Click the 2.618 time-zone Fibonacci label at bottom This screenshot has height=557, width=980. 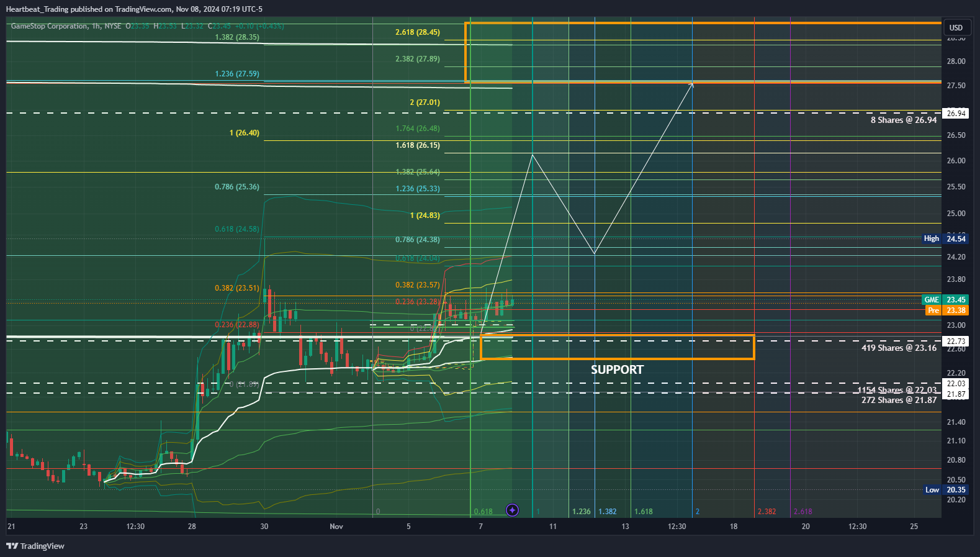coord(803,512)
